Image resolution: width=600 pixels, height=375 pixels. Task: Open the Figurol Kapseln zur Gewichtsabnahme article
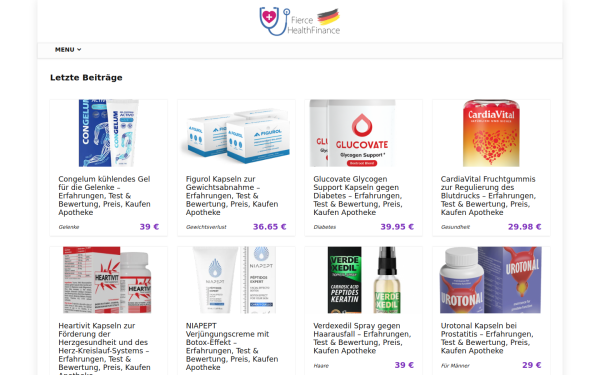tap(232, 196)
